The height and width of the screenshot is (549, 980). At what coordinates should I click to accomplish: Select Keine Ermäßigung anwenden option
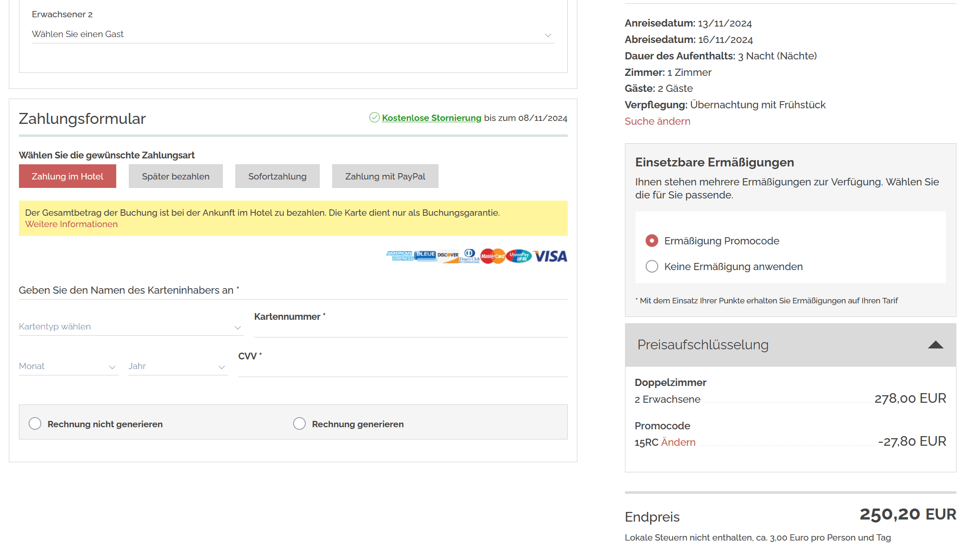pos(652,266)
